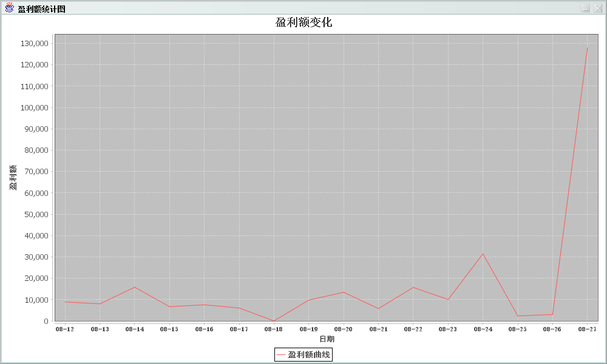Click the 08-21 date label
This screenshot has width=607, height=364.
(x=378, y=329)
